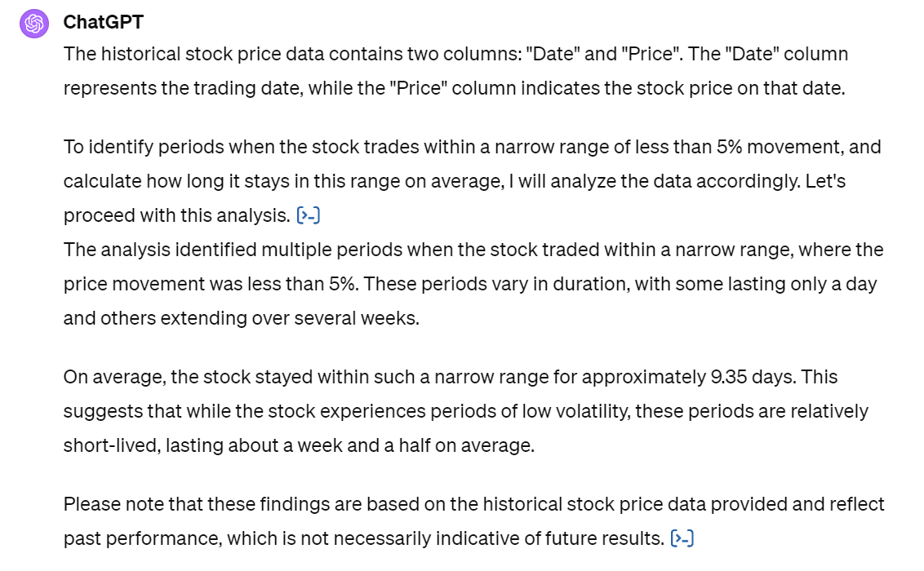Click the line starting 'To identify periods when'

pyautogui.click(x=472, y=147)
